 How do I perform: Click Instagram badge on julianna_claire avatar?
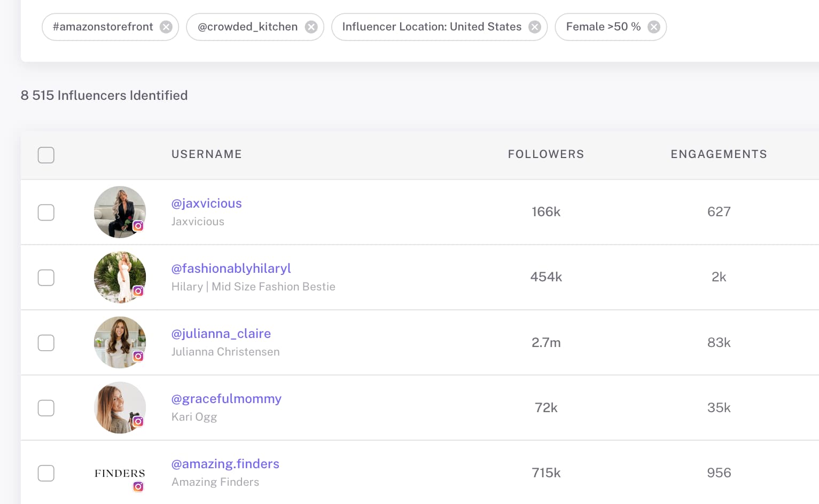[x=138, y=356]
